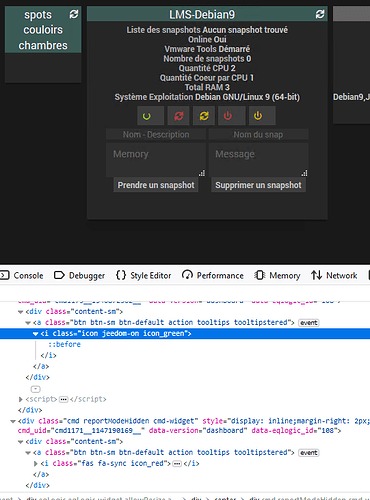Open the Performance panel
Image resolution: width=370 pixels, height=500 pixels.
coord(213,275)
